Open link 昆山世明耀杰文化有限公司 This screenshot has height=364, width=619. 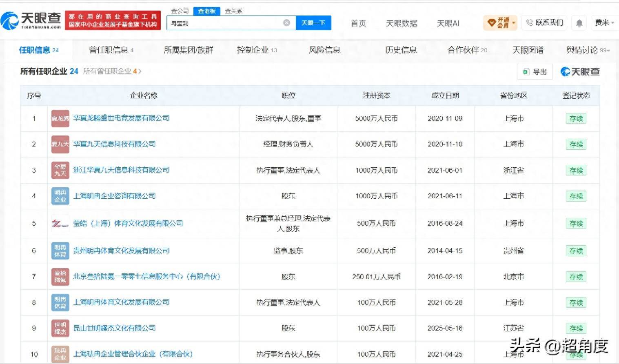click(114, 328)
